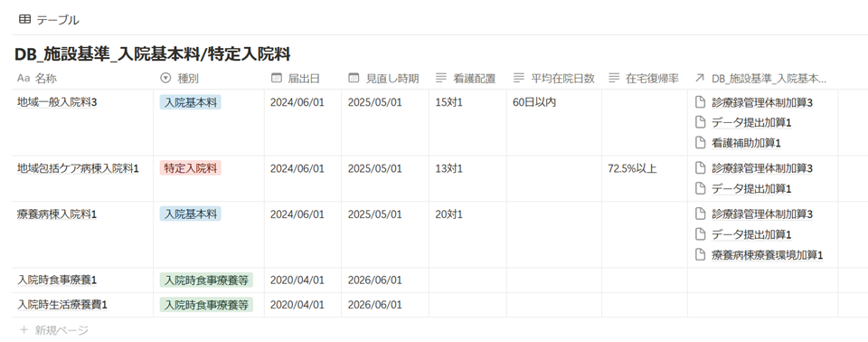868x342 pixels.
Task: Click 届出日 2020/04/01 of 入院時食事療養1
Action: [297, 280]
